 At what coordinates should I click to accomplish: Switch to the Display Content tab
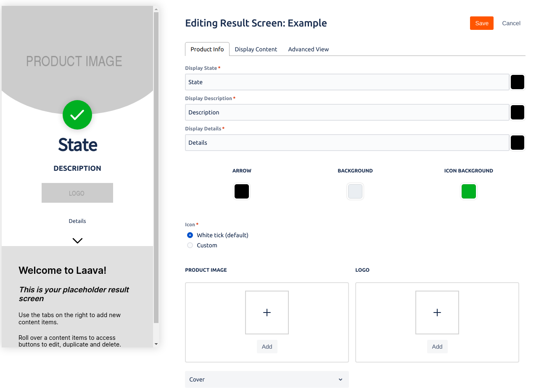pos(256,49)
